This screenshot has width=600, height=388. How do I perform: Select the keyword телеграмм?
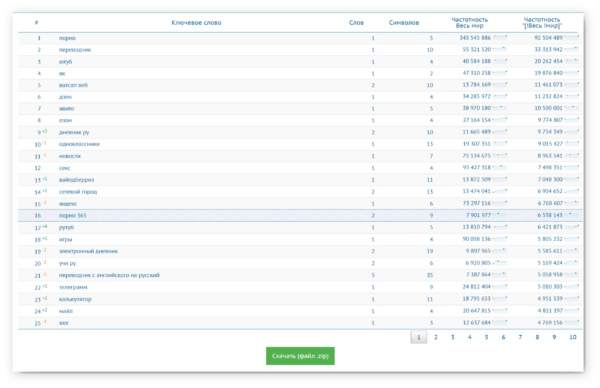point(73,287)
